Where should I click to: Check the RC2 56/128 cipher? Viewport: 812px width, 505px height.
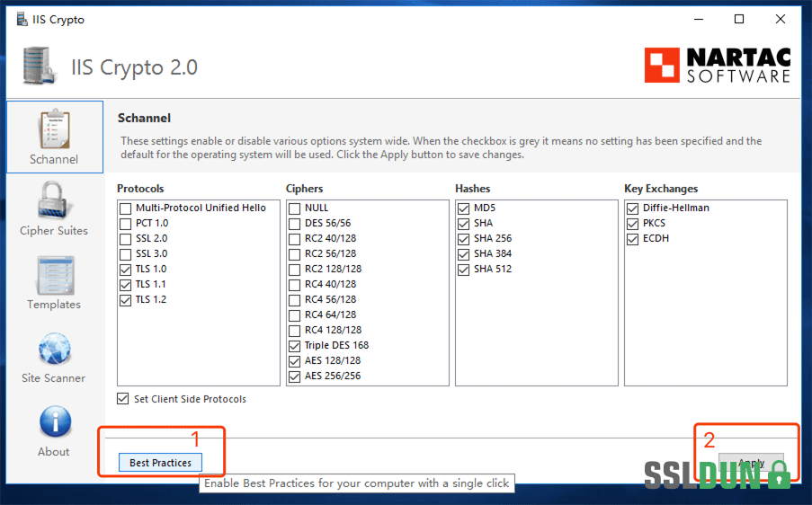point(294,254)
